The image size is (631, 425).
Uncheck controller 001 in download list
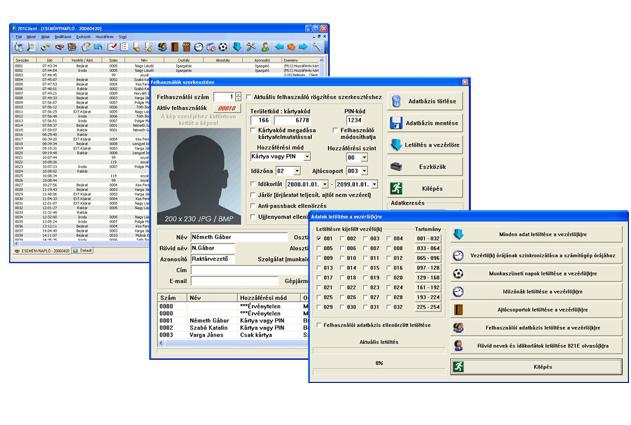319,239
